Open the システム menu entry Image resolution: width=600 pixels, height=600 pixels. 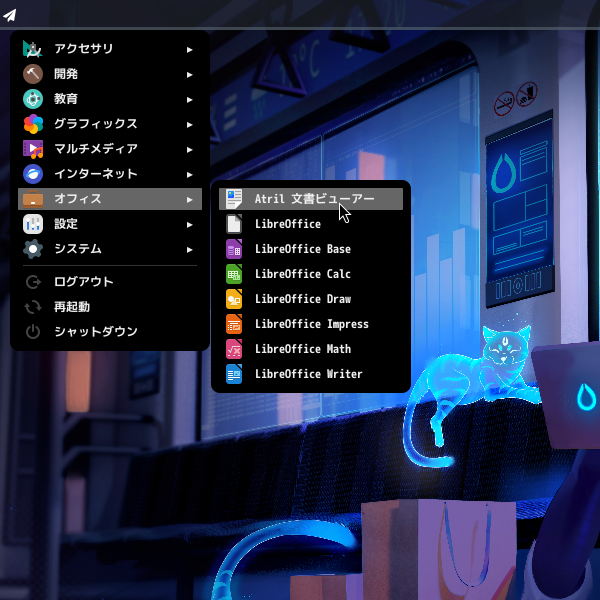click(110, 249)
